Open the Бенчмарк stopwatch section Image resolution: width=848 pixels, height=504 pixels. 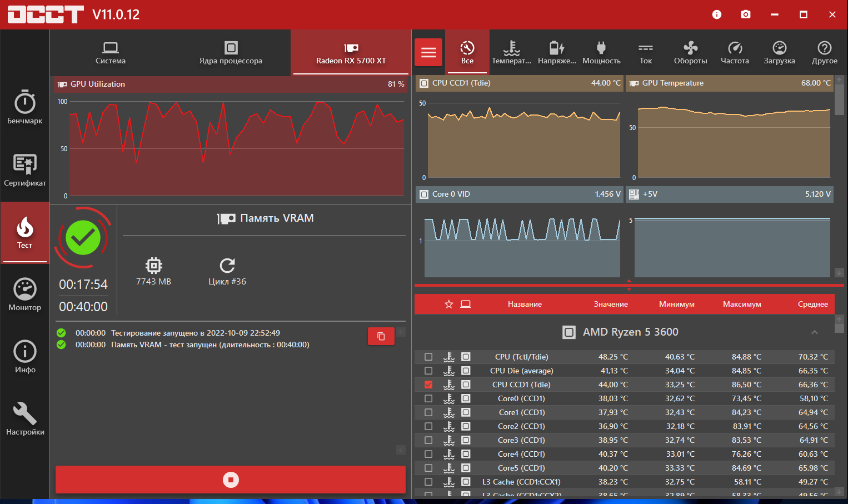25,107
